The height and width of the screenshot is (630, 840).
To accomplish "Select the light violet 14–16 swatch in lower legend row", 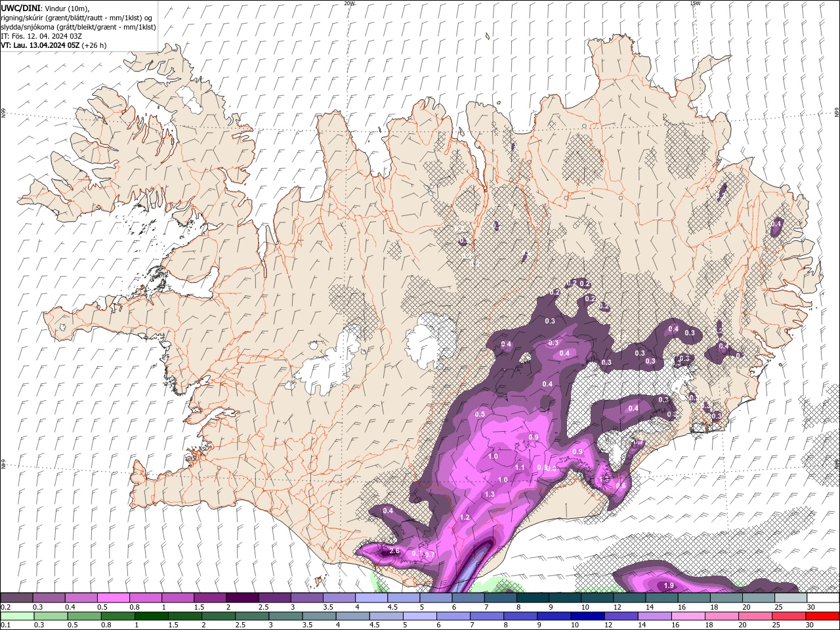I will [x=655, y=616].
